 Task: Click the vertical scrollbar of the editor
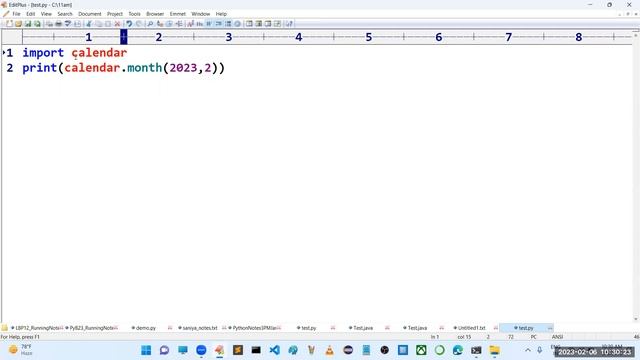click(x=636, y=176)
